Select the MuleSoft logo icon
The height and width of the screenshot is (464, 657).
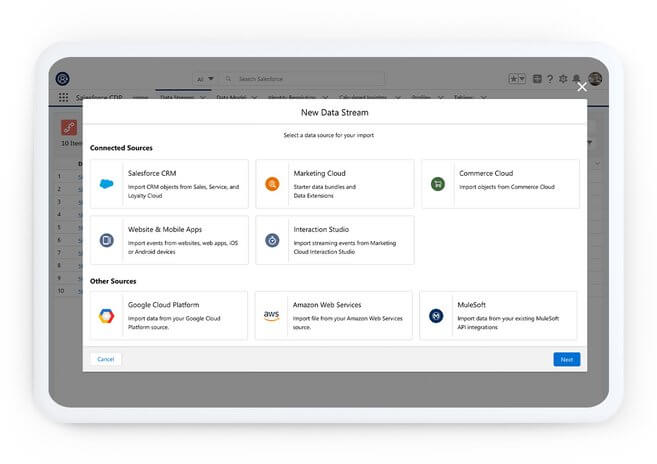point(436,316)
